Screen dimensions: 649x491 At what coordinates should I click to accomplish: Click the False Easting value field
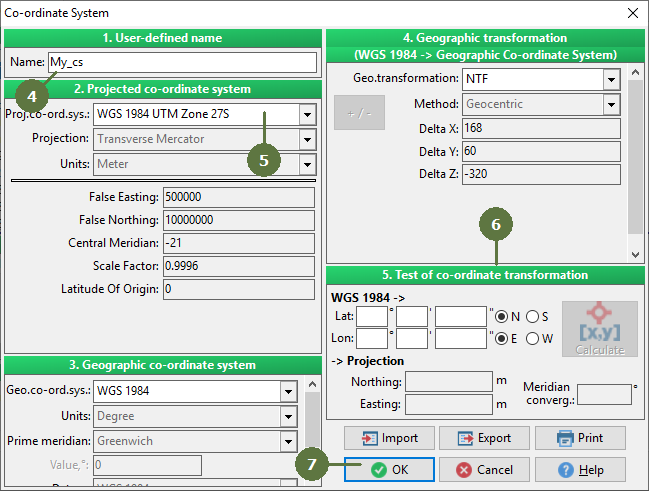point(239,197)
